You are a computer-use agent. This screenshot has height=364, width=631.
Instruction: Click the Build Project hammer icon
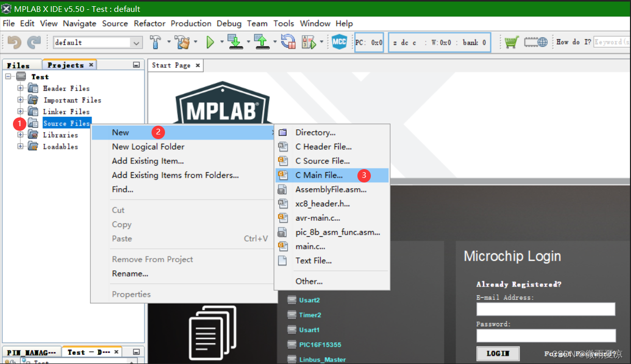pyautogui.click(x=156, y=42)
